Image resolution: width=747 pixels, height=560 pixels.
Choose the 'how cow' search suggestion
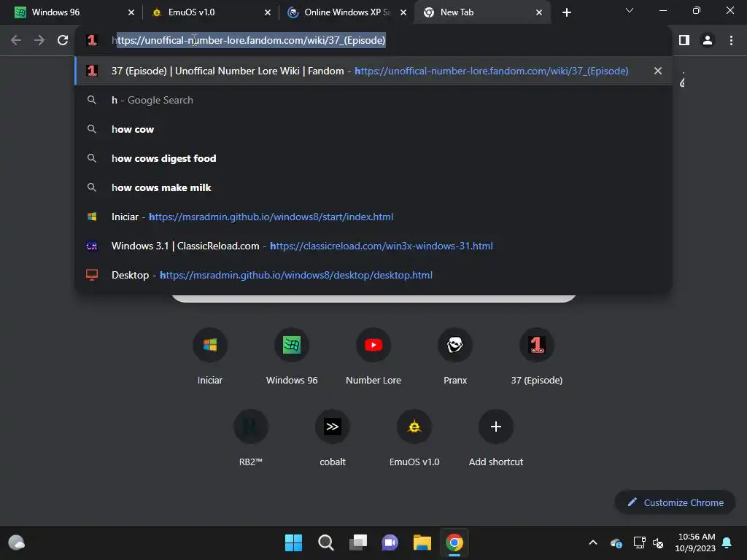pos(373,129)
